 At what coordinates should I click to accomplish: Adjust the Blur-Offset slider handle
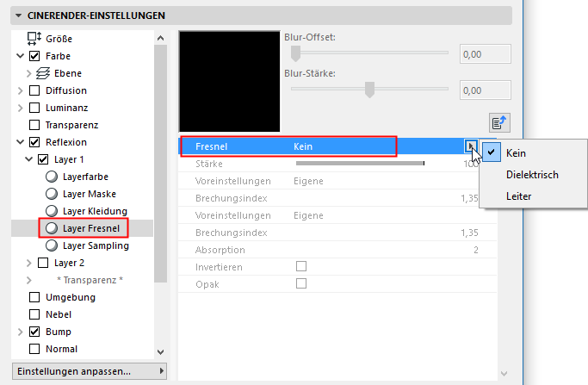point(296,53)
